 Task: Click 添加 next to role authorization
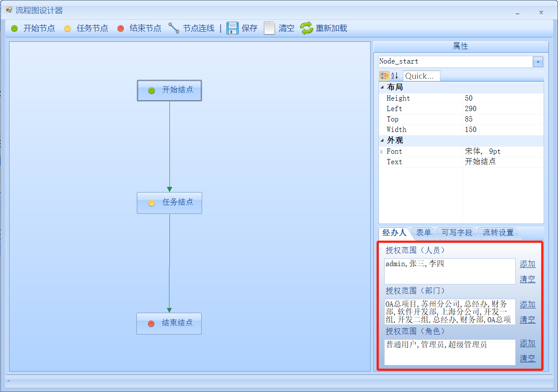[527, 343]
